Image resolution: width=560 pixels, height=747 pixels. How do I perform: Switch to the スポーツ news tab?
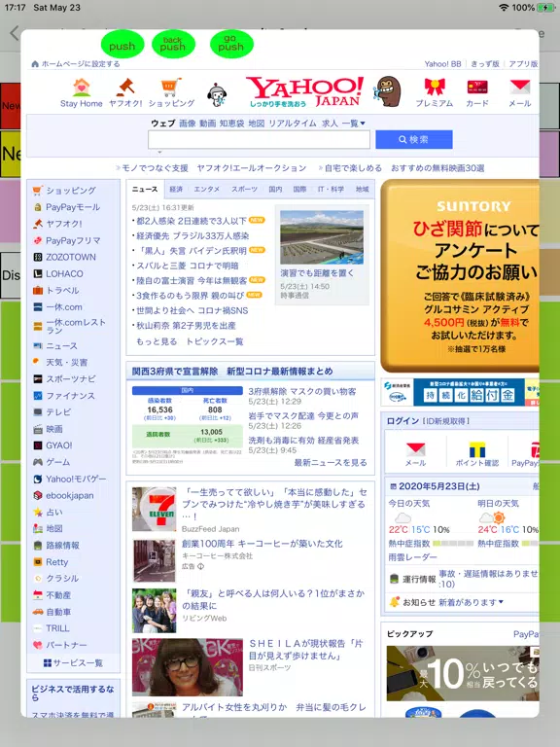[x=244, y=189]
